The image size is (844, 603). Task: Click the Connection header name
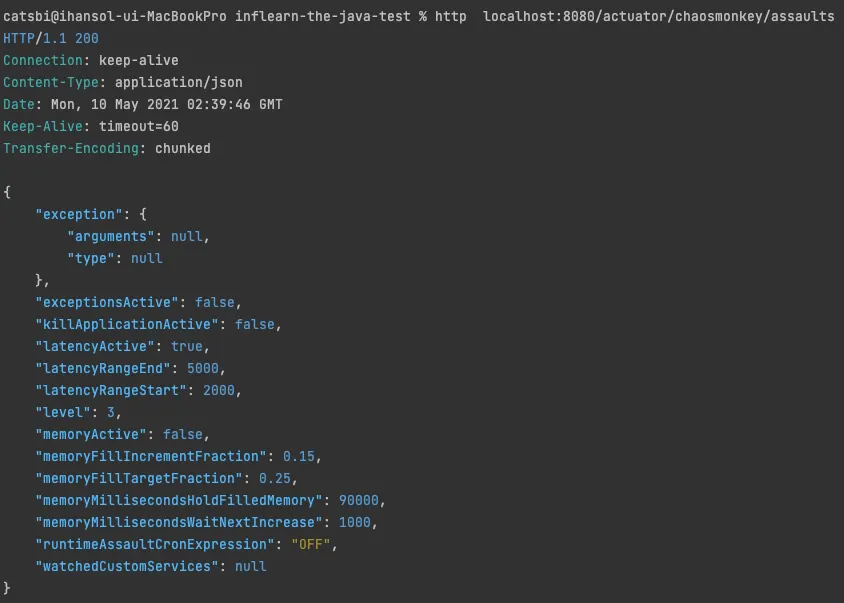(x=46, y=60)
